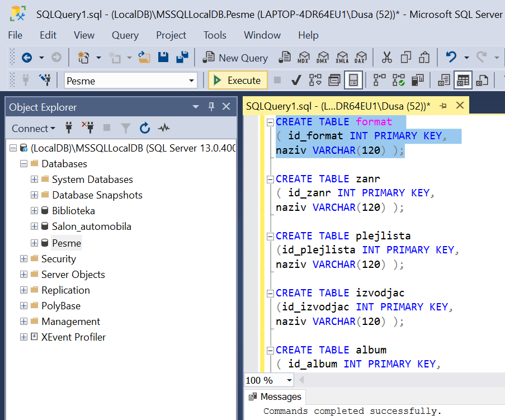Open the Pesme database dropdown
This screenshot has height=420, width=505.
point(191,81)
